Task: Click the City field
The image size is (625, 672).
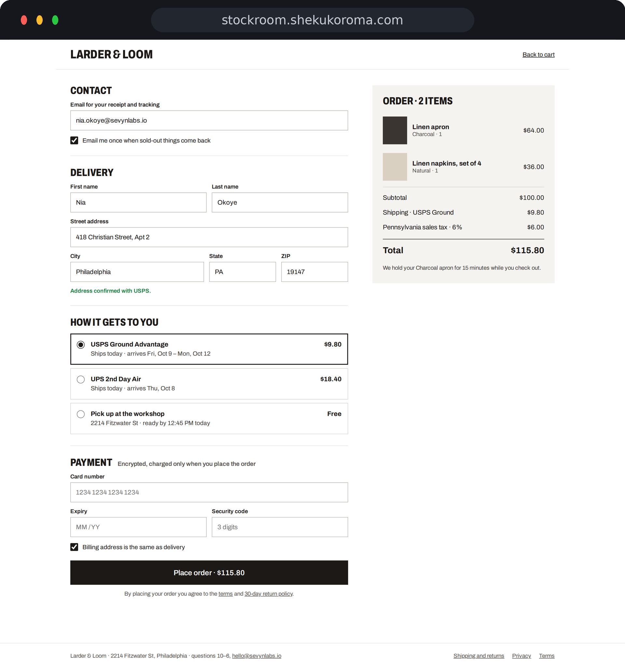Action: coord(137,272)
